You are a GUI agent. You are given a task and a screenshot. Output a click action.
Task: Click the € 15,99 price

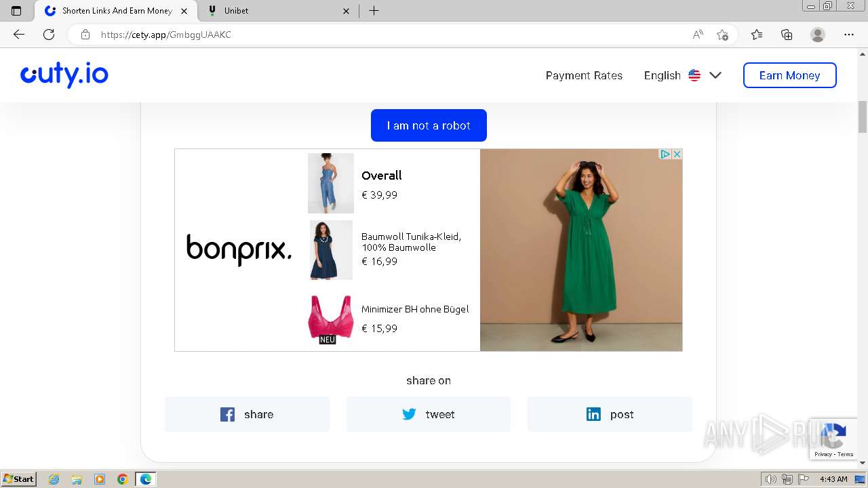point(379,329)
